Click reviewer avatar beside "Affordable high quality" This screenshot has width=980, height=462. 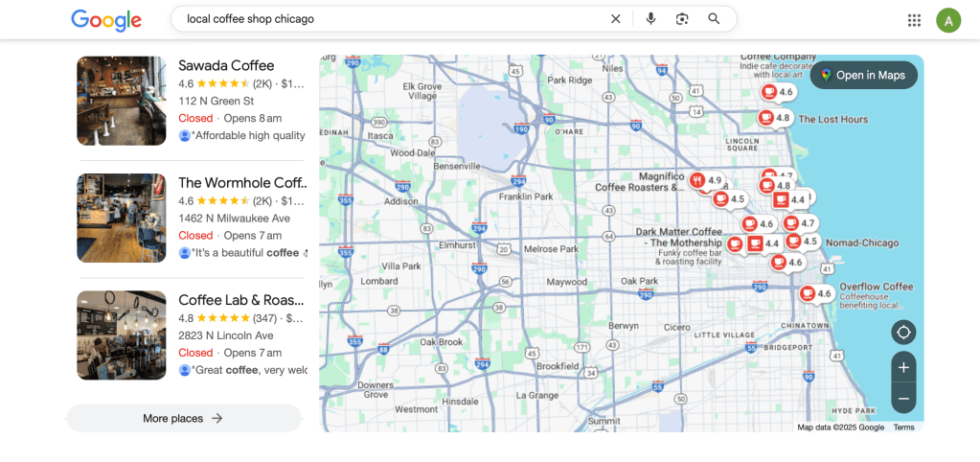[184, 136]
